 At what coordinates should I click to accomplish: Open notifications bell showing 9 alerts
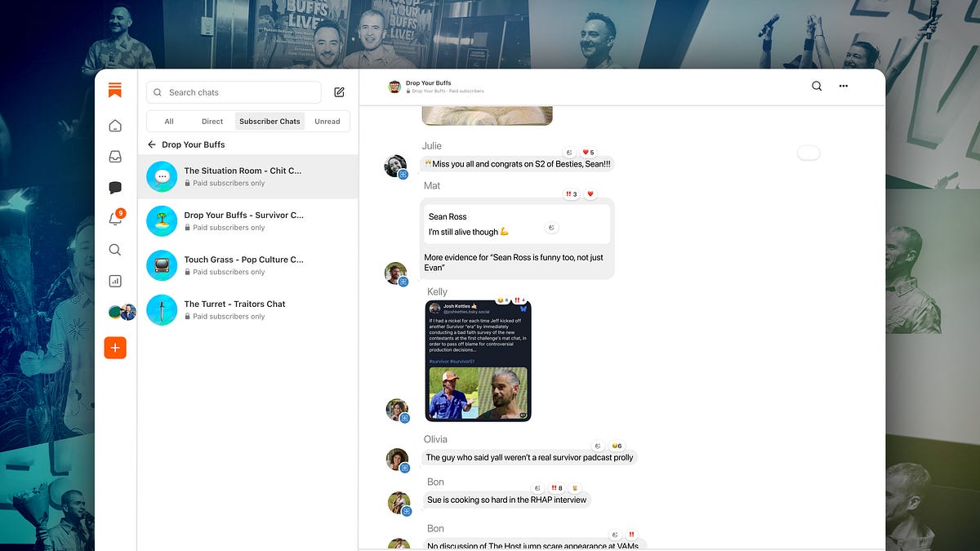[x=115, y=219]
